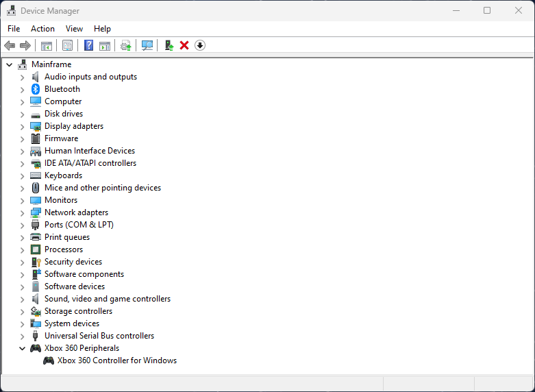Expand Sound, video and game controllers

click(22, 299)
